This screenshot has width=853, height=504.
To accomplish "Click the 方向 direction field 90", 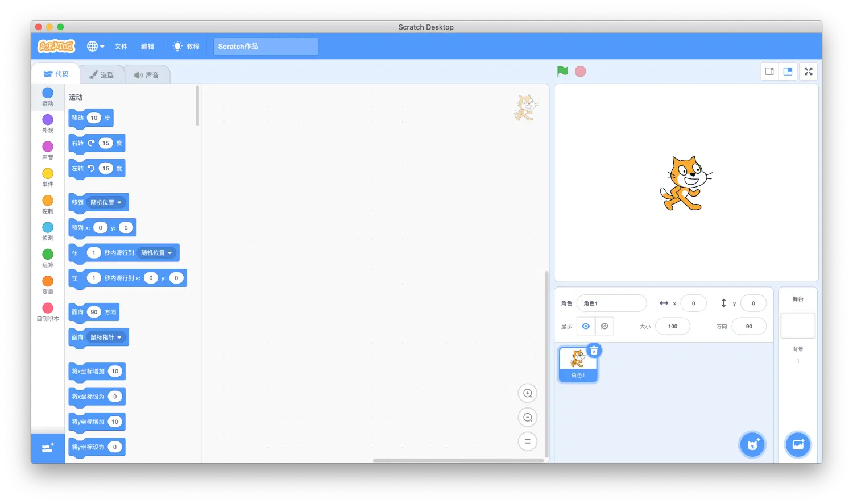I will (x=749, y=327).
